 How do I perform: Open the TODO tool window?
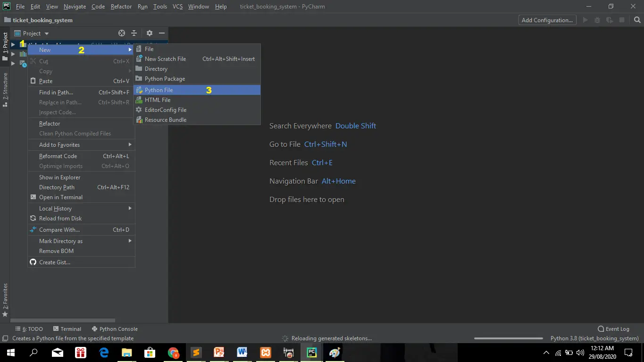click(x=29, y=328)
